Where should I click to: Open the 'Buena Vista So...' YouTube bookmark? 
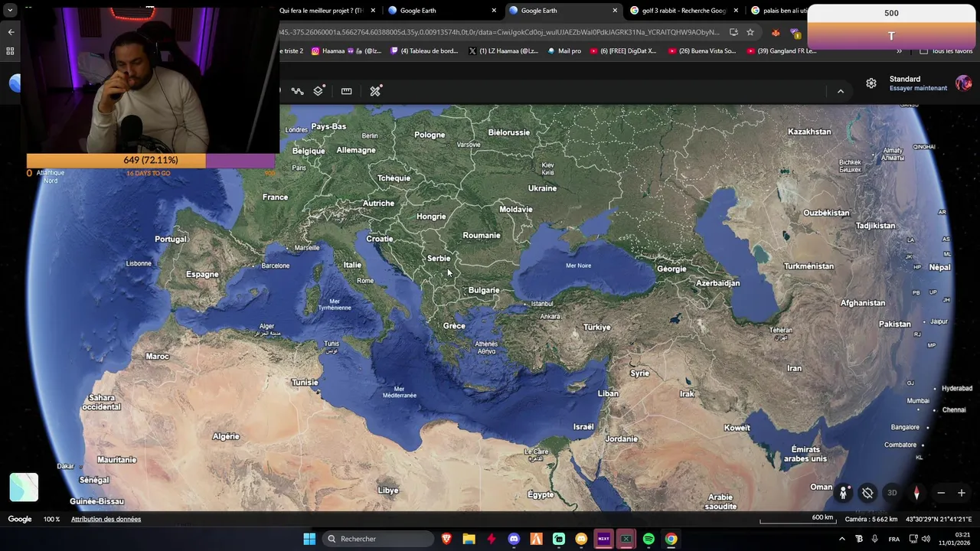point(702,51)
